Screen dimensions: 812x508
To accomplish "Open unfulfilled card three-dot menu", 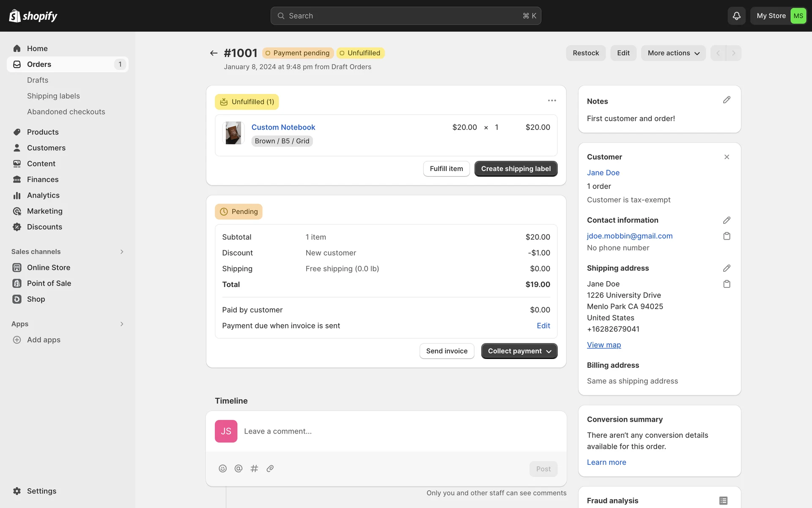I will point(552,101).
